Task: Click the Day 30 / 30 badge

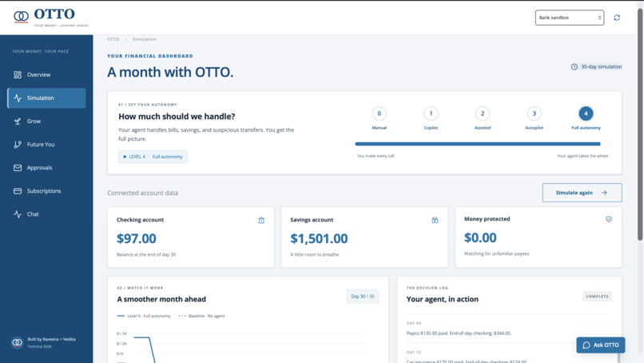Action: pyautogui.click(x=363, y=297)
